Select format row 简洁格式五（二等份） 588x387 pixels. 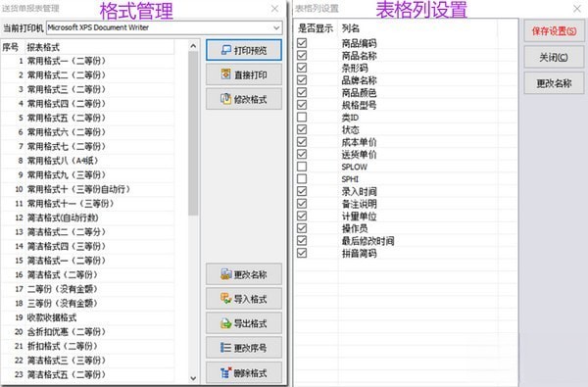88,374
